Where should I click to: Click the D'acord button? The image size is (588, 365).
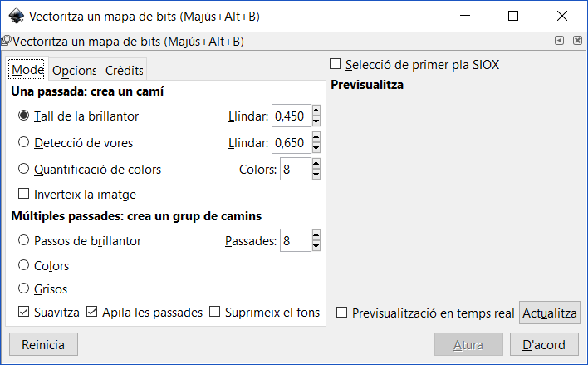click(x=544, y=344)
